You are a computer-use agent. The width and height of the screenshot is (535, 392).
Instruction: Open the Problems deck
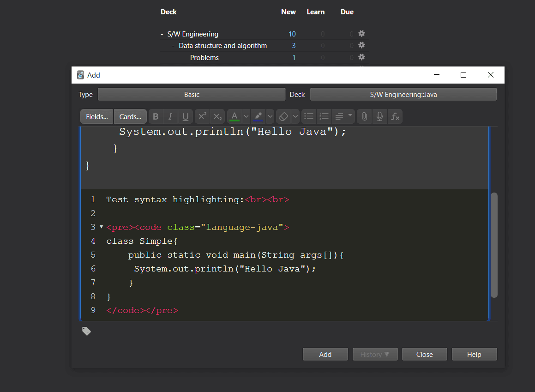[204, 58]
